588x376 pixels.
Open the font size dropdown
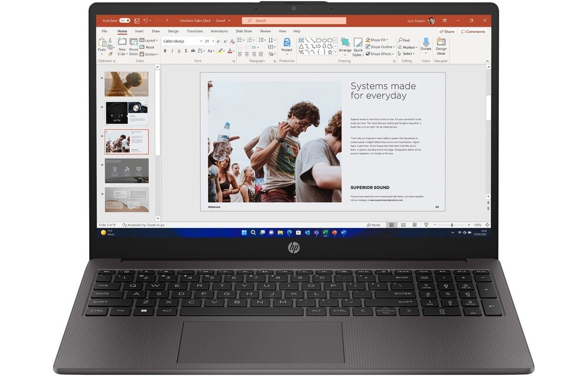click(x=213, y=41)
